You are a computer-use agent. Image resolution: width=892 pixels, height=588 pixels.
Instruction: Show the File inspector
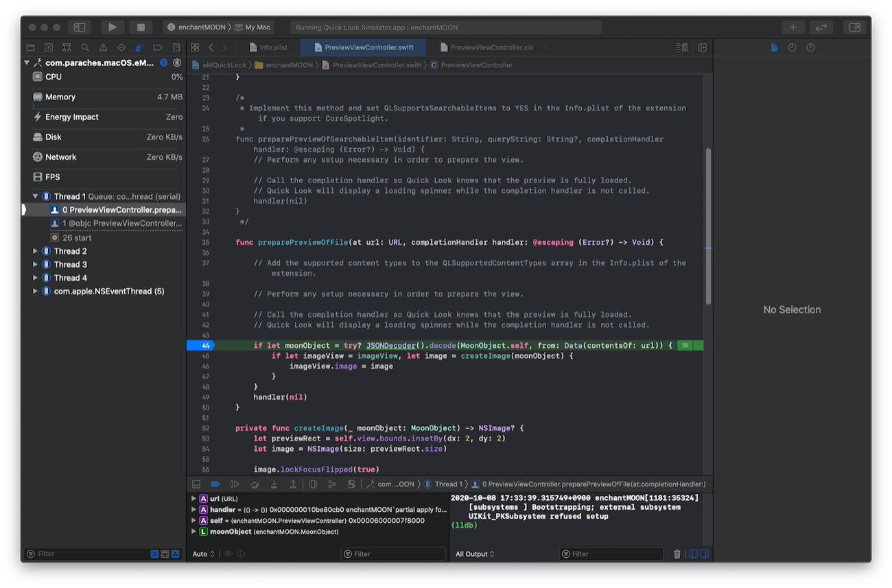(774, 48)
